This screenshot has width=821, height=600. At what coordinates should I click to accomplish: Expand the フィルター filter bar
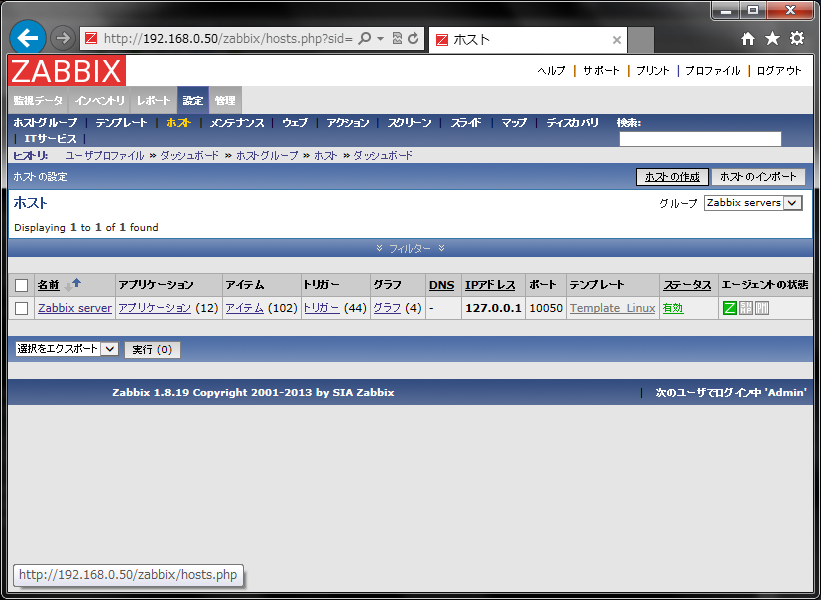(410, 248)
